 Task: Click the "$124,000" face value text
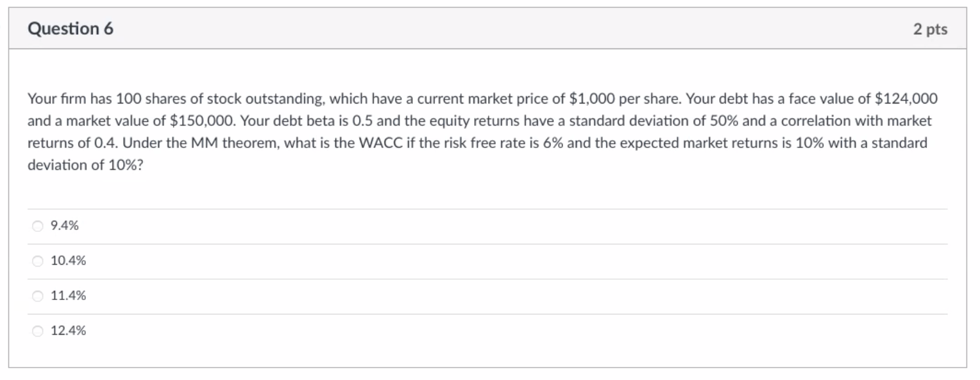click(x=906, y=99)
